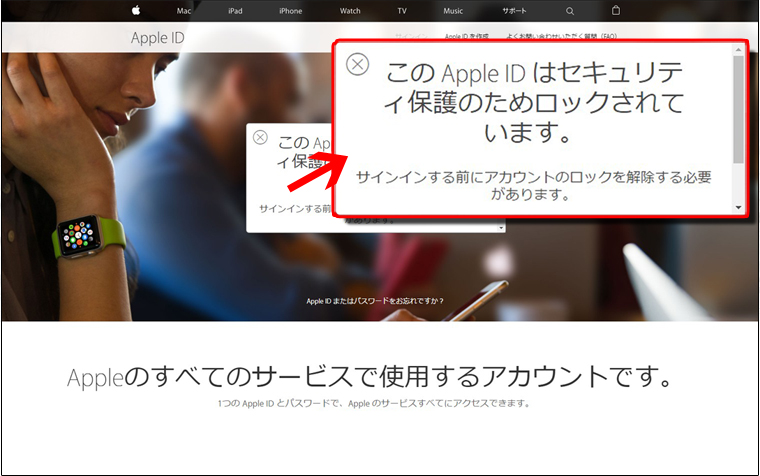Click the Apple ID page title
Image resolution: width=760 pixels, height=476 pixels.
158,38
